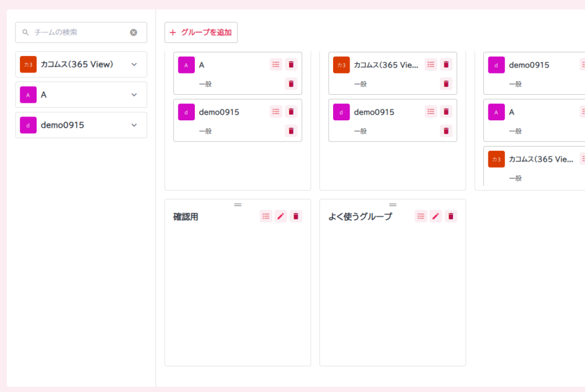The height and width of the screenshot is (392, 585).
Task: Click the グループを追加 button
Action: (x=201, y=33)
